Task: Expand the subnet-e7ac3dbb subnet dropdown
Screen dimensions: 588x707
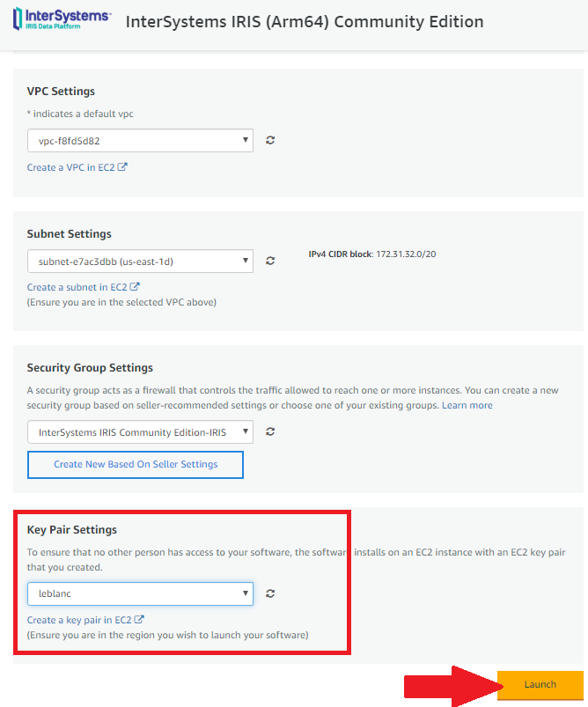Action: coord(140,261)
